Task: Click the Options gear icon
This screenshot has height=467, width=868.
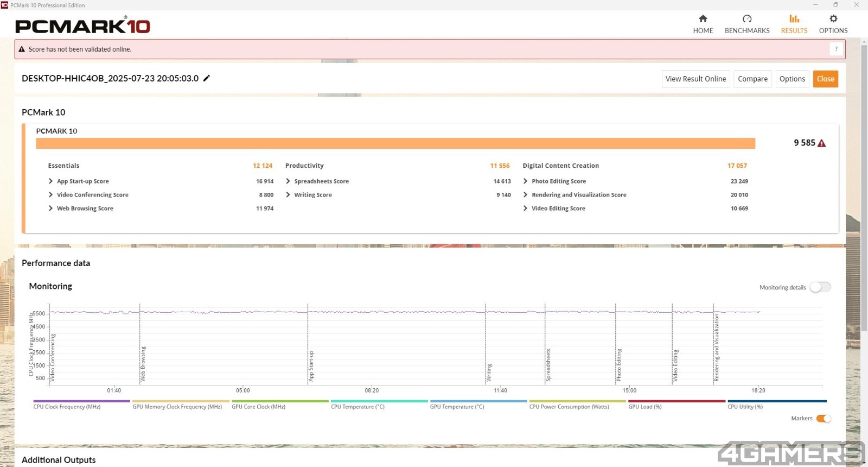Action: point(833,18)
